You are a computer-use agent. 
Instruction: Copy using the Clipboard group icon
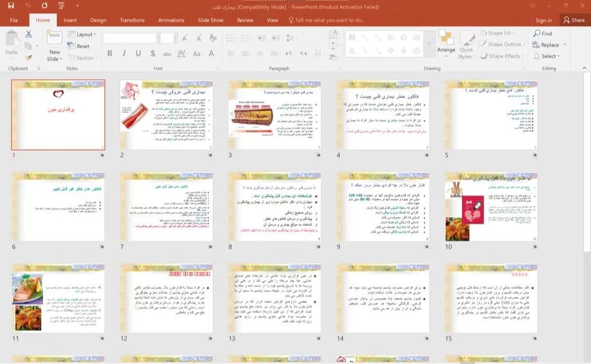point(28,45)
